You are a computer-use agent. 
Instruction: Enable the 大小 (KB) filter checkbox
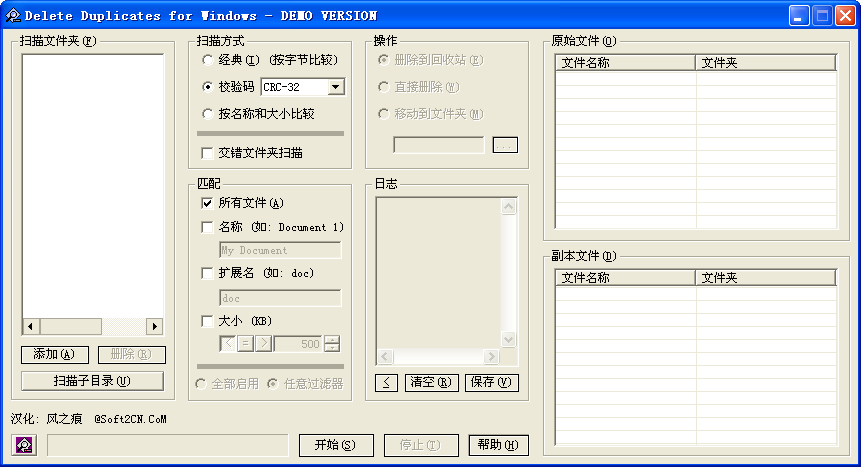point(208,321)
